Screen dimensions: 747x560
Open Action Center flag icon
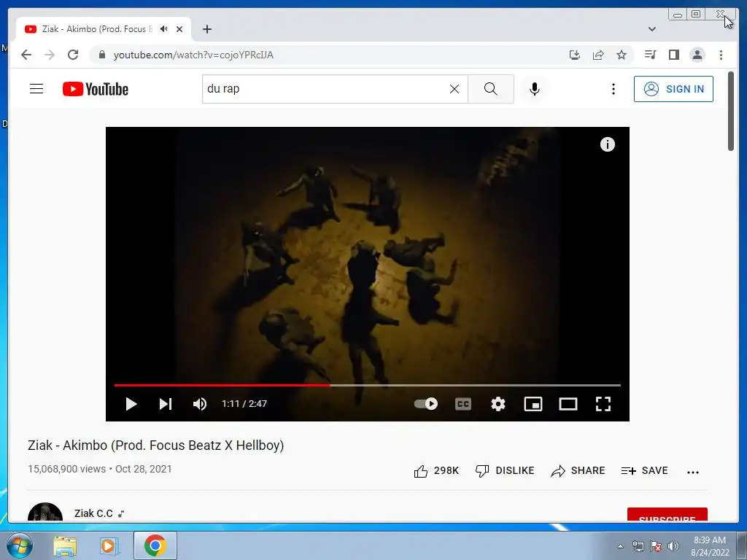click(656, 546)
